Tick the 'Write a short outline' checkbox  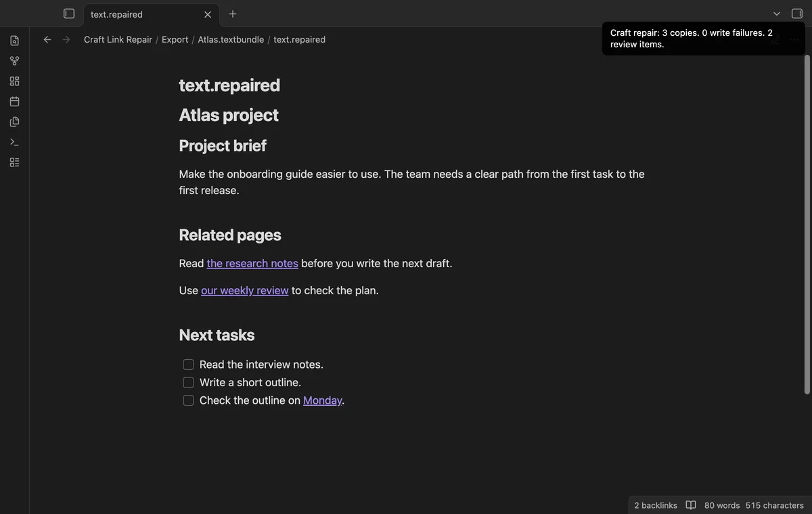(x=188, y=383)
